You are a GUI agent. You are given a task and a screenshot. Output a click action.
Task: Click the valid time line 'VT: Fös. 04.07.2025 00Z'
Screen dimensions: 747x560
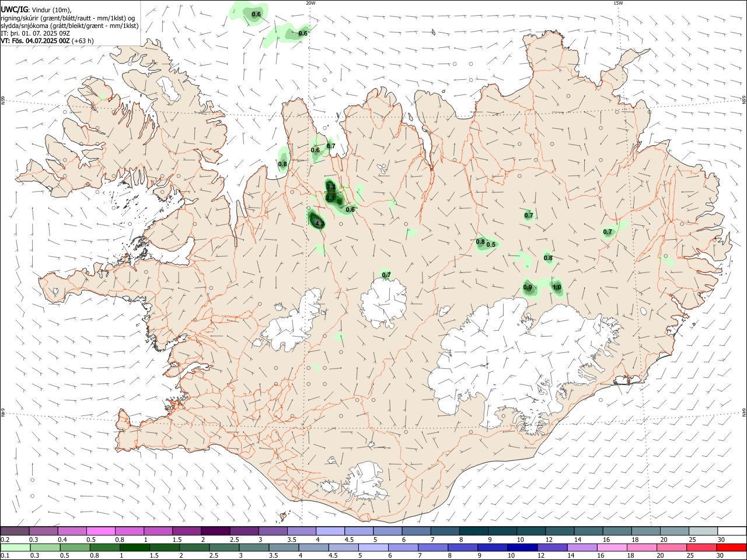[x=36, y=41]
